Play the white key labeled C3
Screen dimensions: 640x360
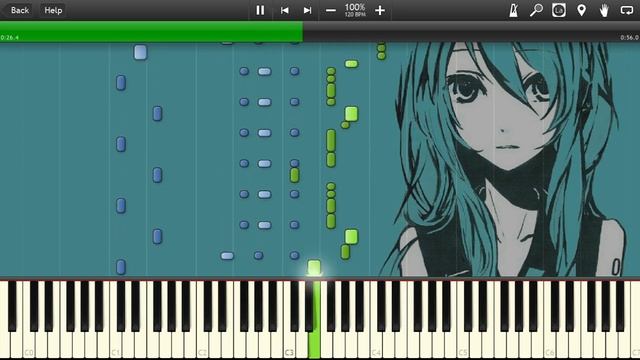coord(289,343)
